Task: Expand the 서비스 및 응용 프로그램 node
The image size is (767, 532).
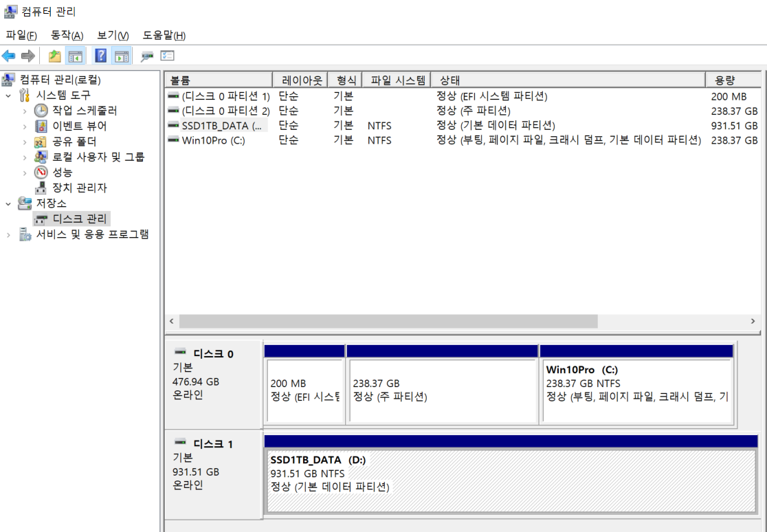Action: 8,235
